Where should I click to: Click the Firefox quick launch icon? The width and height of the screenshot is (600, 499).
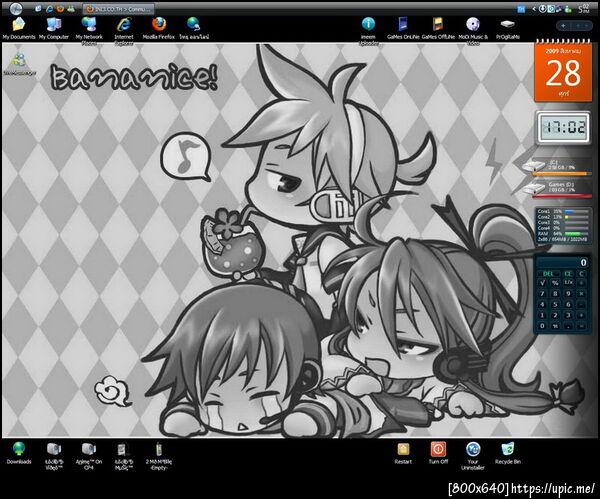pyautogui.click(x=60, y=8)
